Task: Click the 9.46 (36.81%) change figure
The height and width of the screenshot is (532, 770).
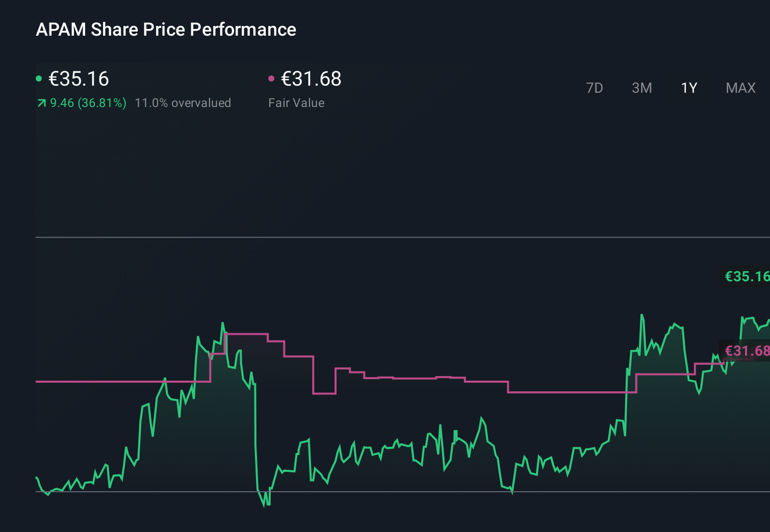Action: (x=88, y=103)
